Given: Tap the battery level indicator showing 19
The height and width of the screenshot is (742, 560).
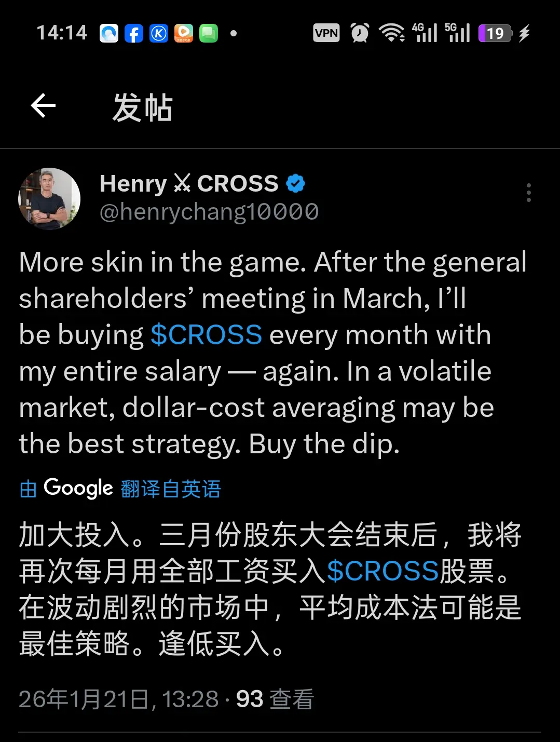Looking at the screenshot, I should 495,33.
